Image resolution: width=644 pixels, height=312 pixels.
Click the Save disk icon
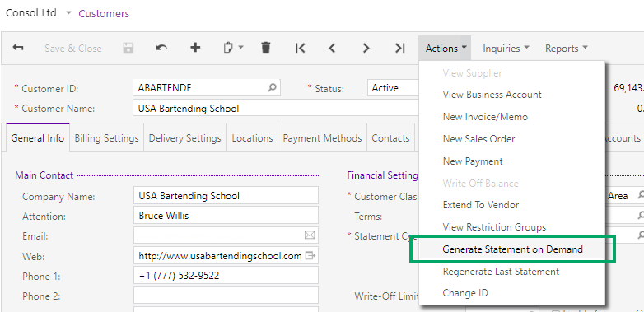(128, 48)
